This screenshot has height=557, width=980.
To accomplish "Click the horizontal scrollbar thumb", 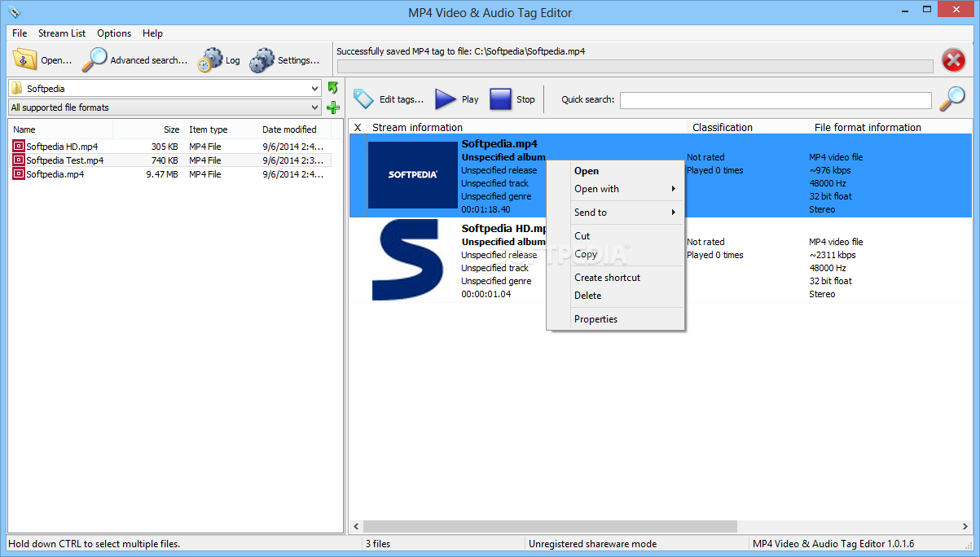I will (x=550, y=527).
